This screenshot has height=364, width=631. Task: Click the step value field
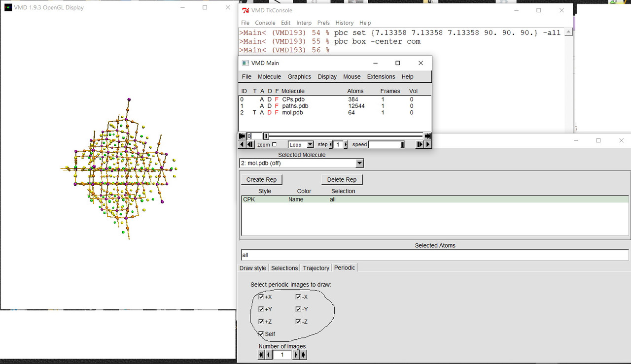338,144
